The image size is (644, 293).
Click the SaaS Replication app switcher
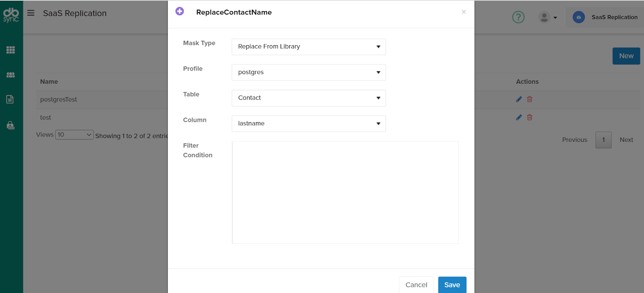(x=606, y=17)
